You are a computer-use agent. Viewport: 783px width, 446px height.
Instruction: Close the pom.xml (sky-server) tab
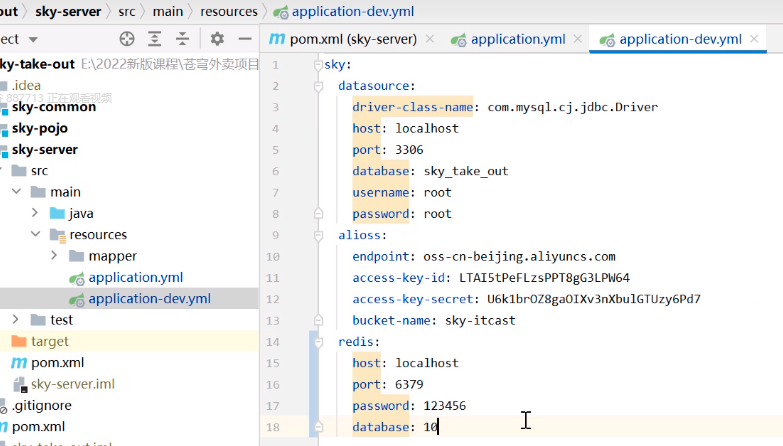pos(429,40)
